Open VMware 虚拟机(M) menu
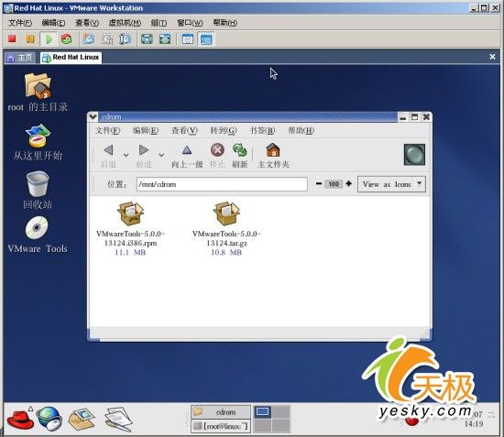The image size is (504, 437). 125,23
